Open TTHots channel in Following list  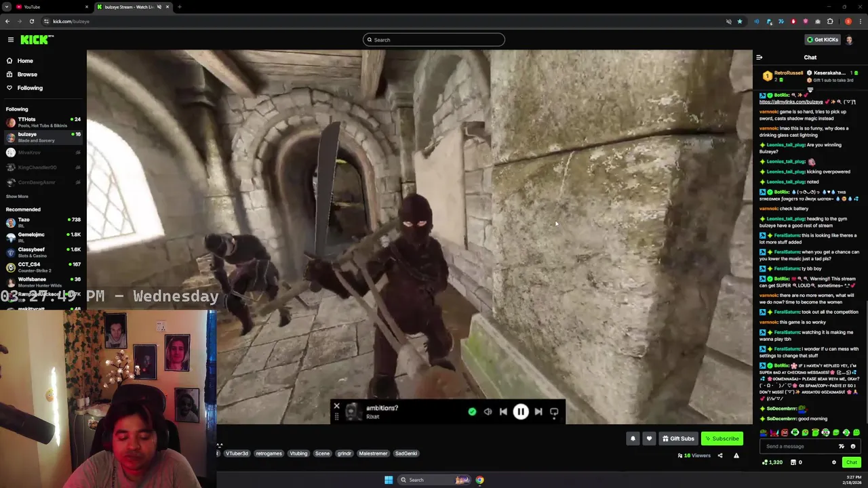[x=43, y=122]
